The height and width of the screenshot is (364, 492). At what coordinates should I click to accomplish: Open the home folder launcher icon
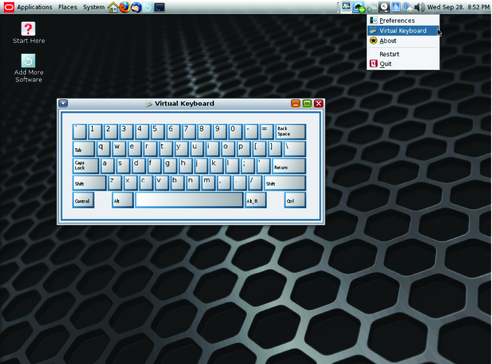click(x=113, y=7)
